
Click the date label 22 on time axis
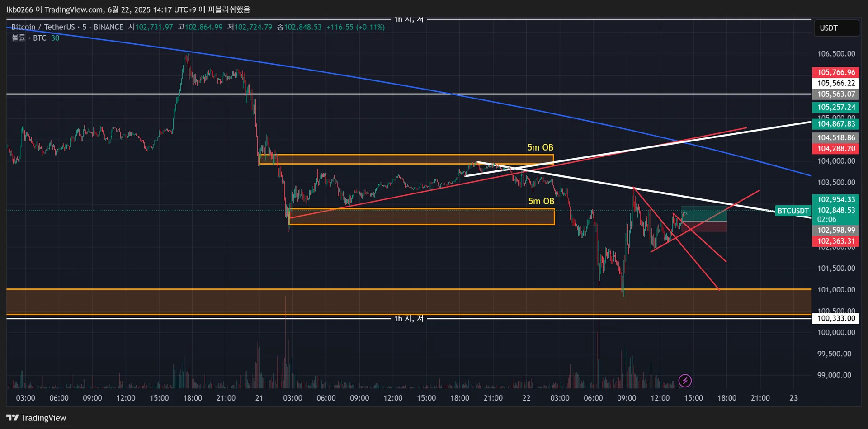(526, 398)
